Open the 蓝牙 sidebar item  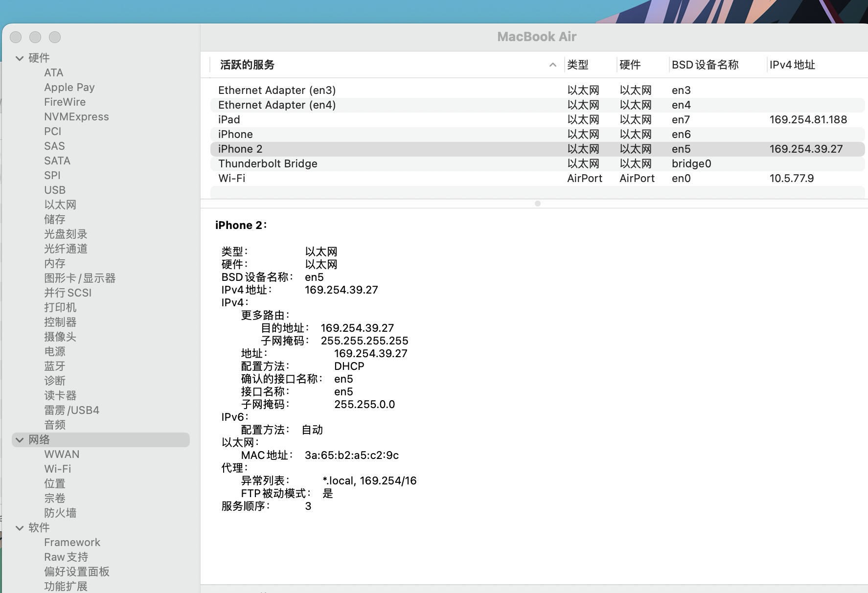click(55, 366)
